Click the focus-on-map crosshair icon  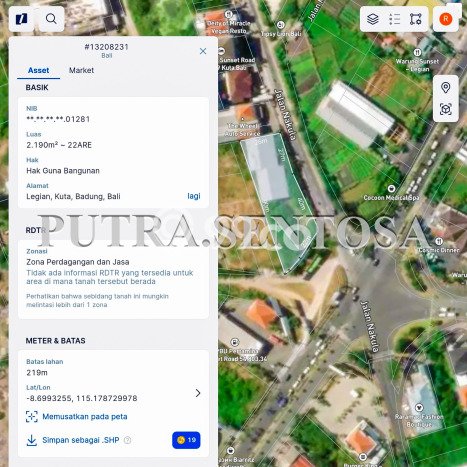coord(32,417)
